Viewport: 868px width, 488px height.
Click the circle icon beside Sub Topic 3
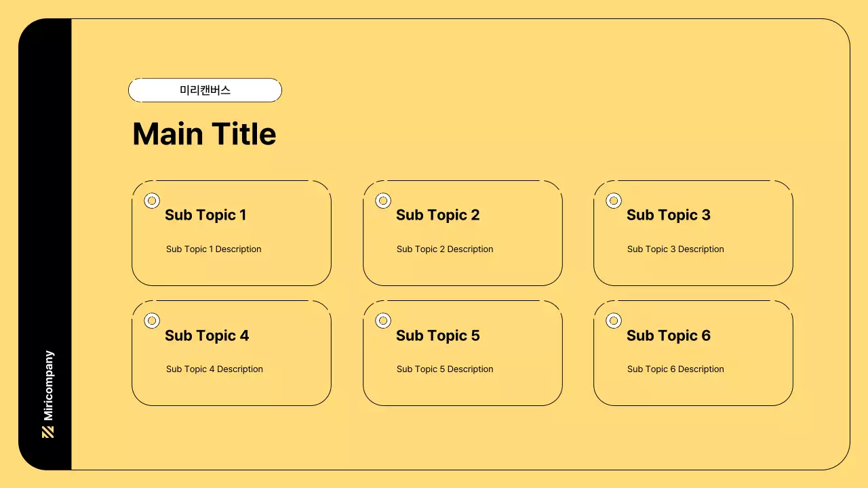pos(614,201)
